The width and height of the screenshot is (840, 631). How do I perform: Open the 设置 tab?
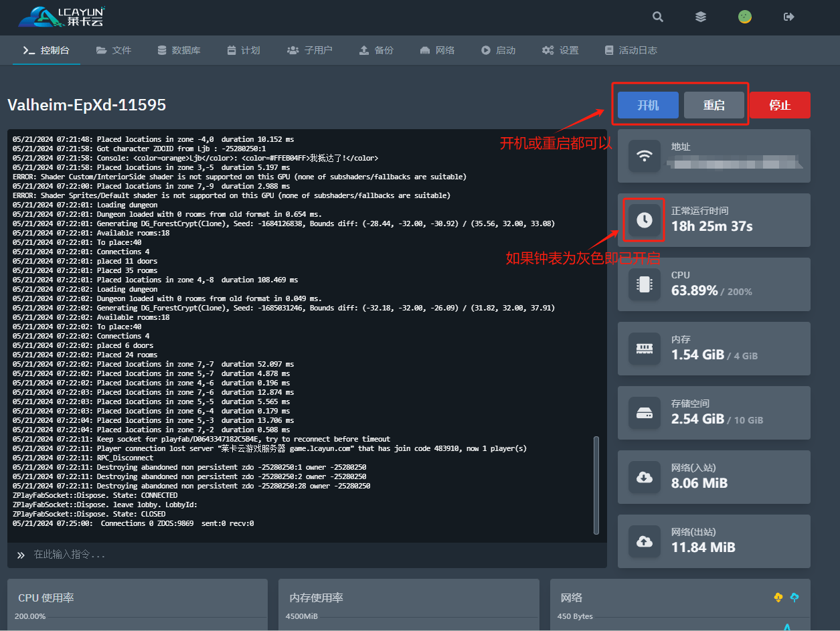click(x=560, y=50)
